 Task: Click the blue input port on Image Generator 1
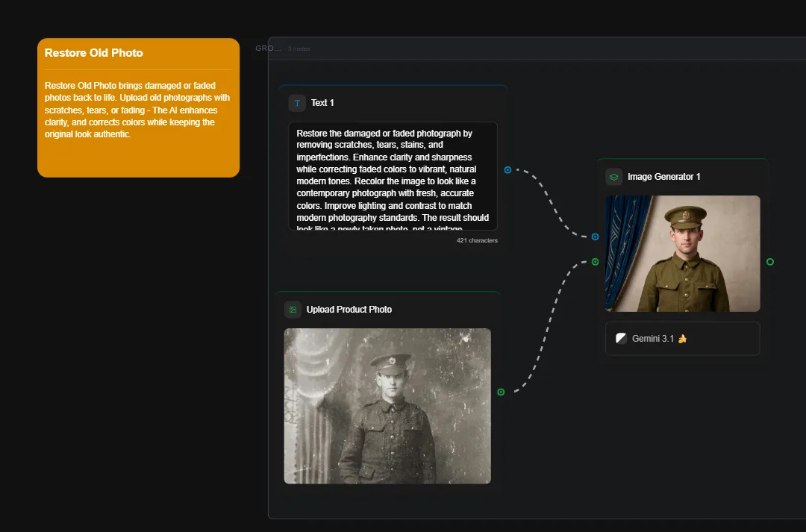pyautogui.click(x=595, y=237)
